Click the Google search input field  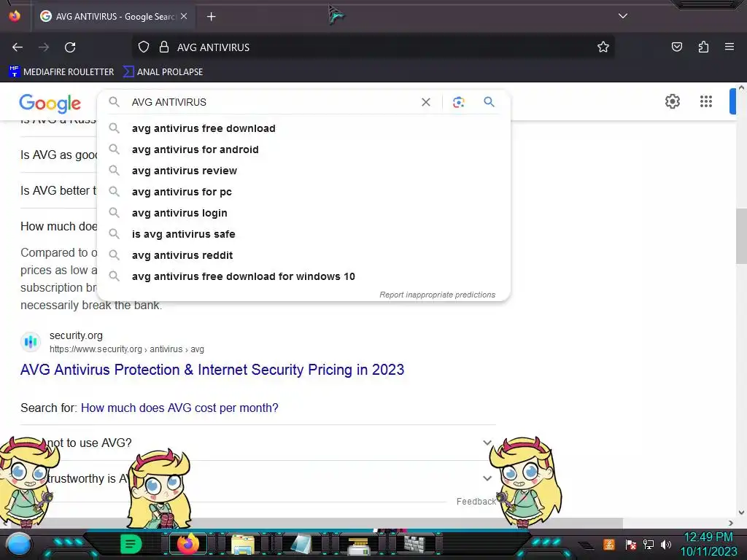pos(271,102)
